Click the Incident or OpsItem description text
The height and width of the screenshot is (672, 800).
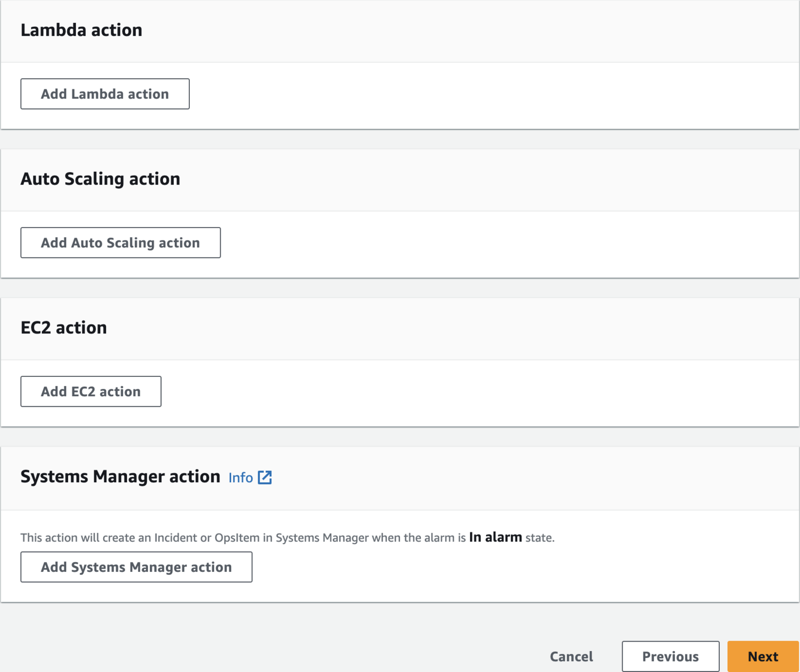tap(287, 538)
